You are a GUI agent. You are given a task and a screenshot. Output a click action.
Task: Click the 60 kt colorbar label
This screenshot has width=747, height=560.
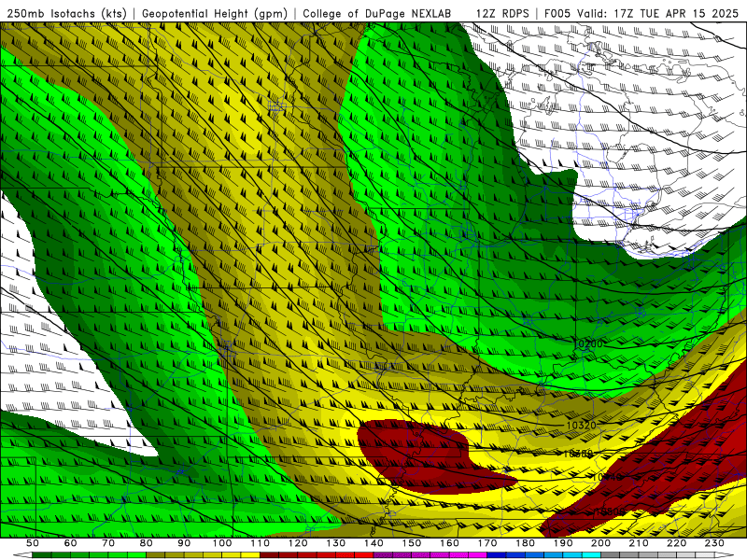pos(70,543)
